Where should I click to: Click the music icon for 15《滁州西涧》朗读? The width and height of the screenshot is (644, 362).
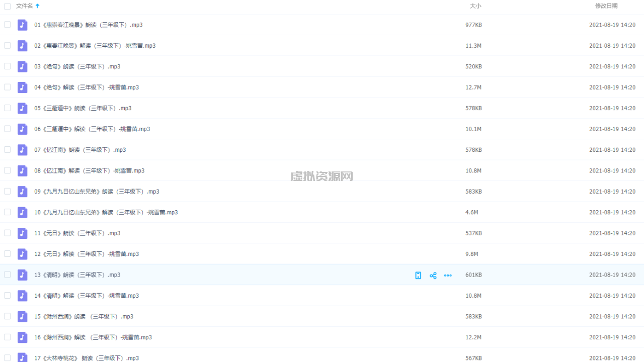click(x=22, y=317)
